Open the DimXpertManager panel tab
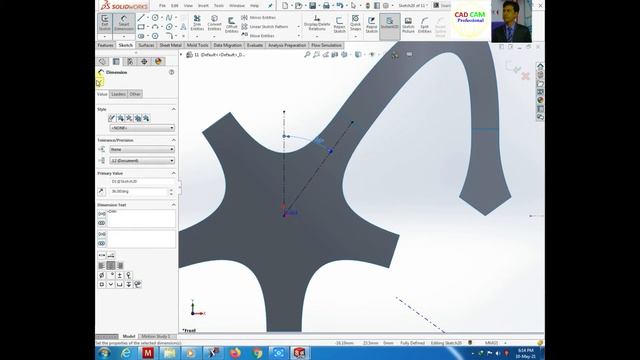640x360 pixels. (144, 61)
